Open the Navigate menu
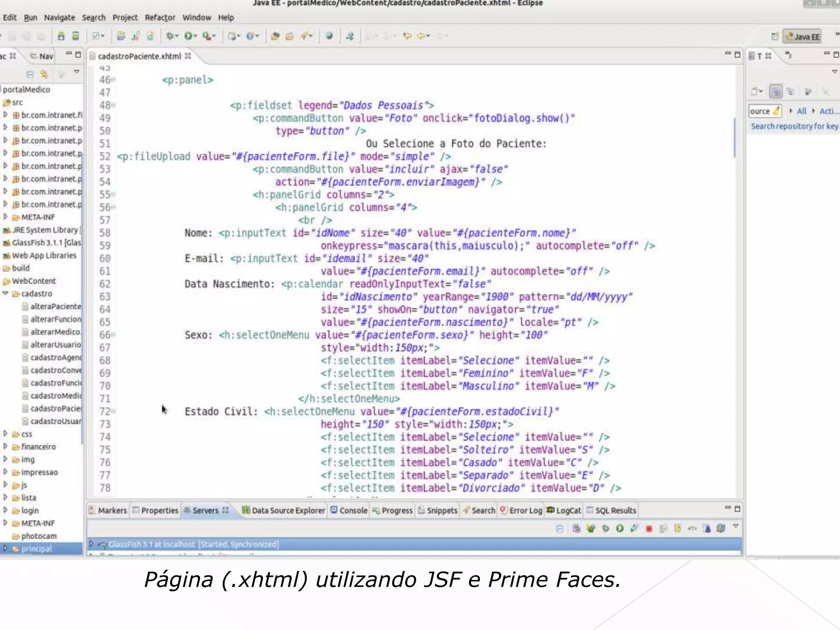The image size is (840, 630). [x=59, y=18]
